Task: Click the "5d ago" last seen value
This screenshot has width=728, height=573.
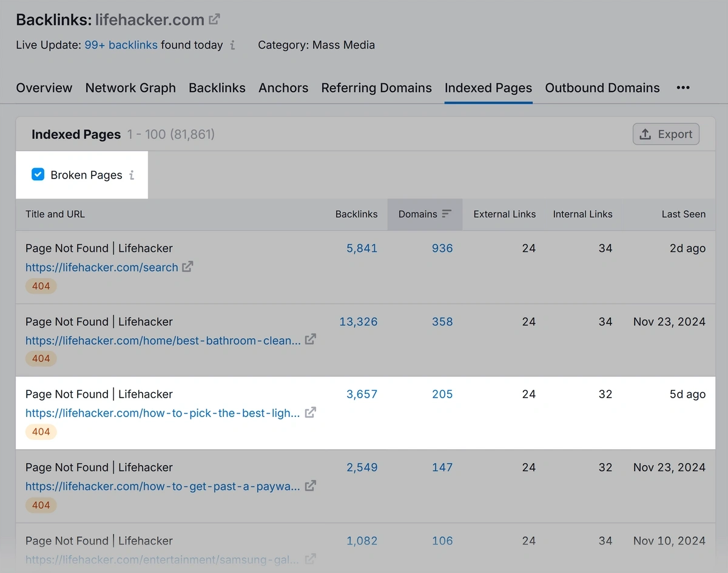Action: (687, 394)
